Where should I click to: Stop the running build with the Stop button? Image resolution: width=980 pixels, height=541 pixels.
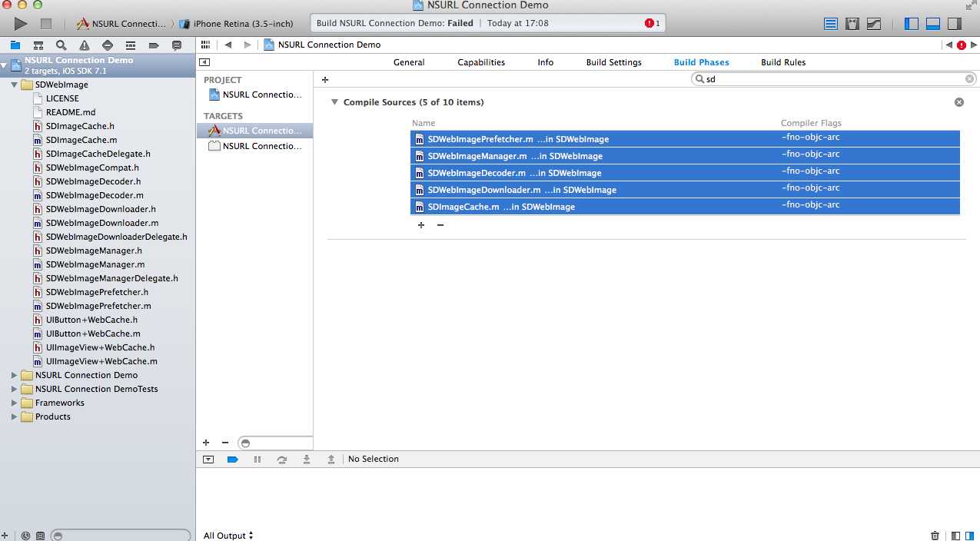click(x=45, y=24)
